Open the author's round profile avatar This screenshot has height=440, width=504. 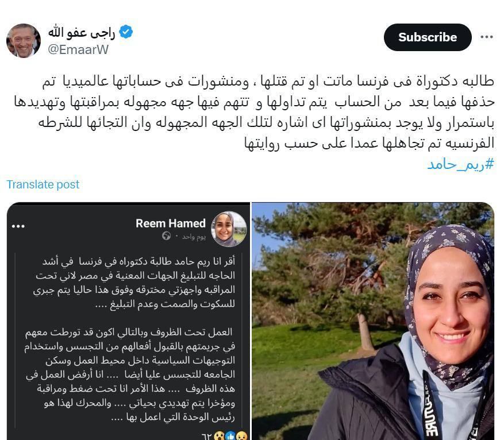coord(24,41)
